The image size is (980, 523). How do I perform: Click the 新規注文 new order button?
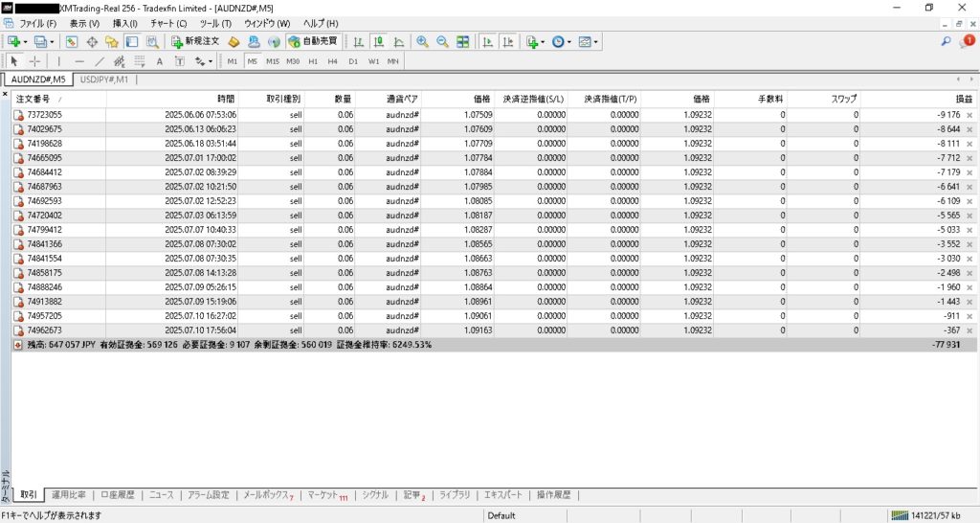[x=196, y=41]
